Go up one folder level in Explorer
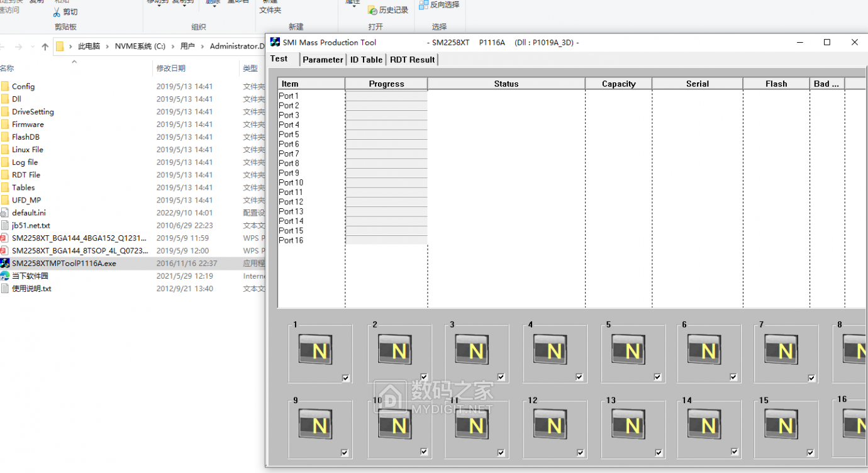 point(45,47)
